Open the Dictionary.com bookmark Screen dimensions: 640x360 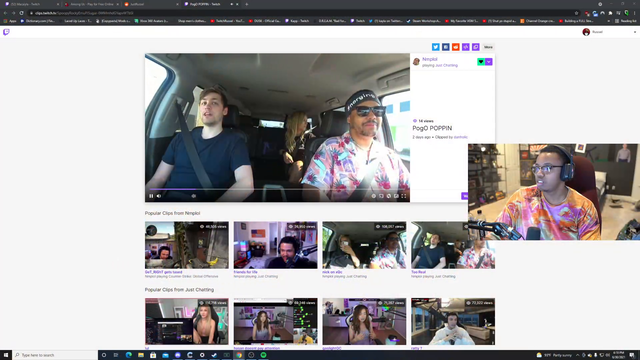[x=38, y=21]
